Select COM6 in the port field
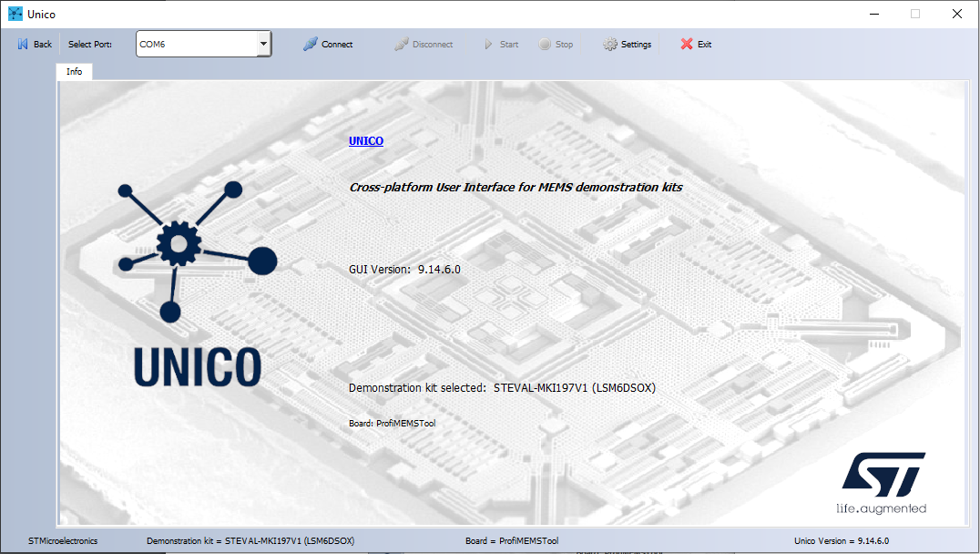 pyautogui.click(x=182, y=43)
